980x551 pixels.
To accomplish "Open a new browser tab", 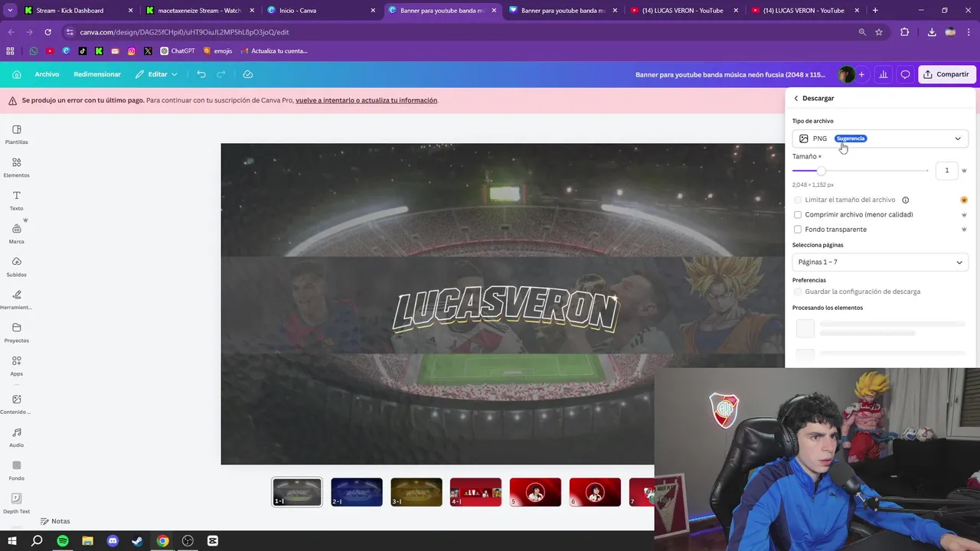I will [875, 11].
